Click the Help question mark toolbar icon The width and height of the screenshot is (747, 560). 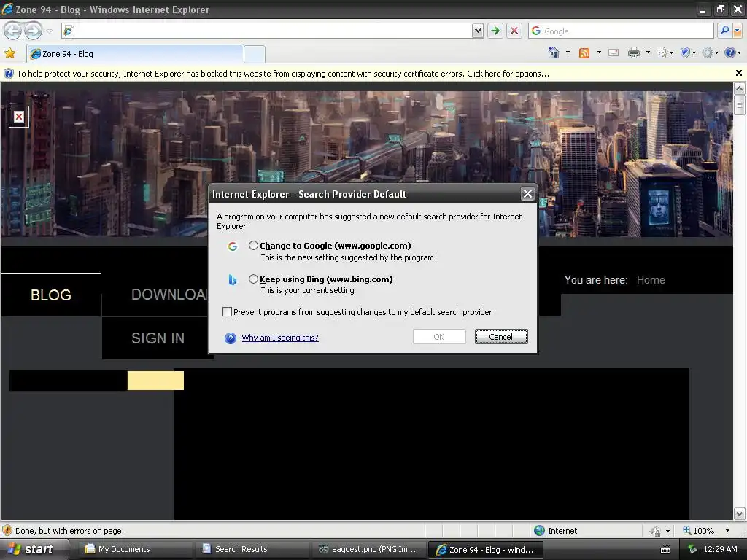point(729,52)
